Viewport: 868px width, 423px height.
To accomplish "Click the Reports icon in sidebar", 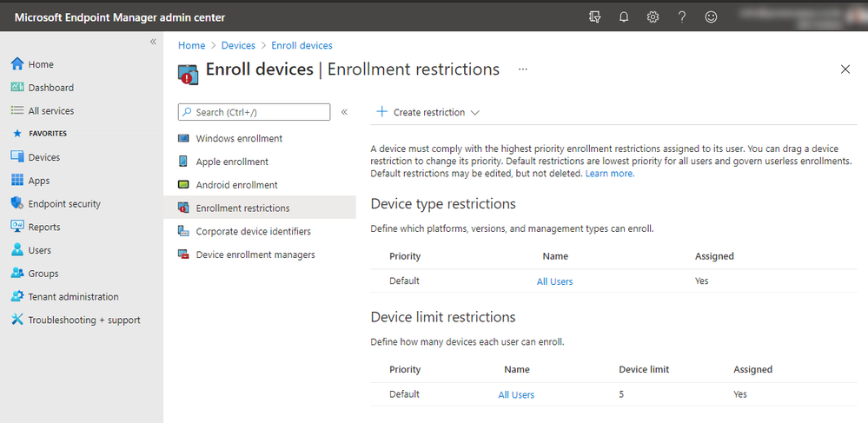I will tap(17, 227).
